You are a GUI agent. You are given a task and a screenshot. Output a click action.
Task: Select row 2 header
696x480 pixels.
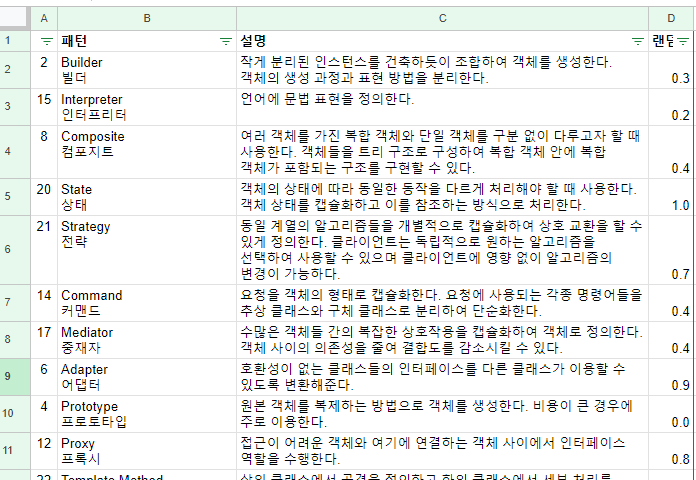pos(15,70)
